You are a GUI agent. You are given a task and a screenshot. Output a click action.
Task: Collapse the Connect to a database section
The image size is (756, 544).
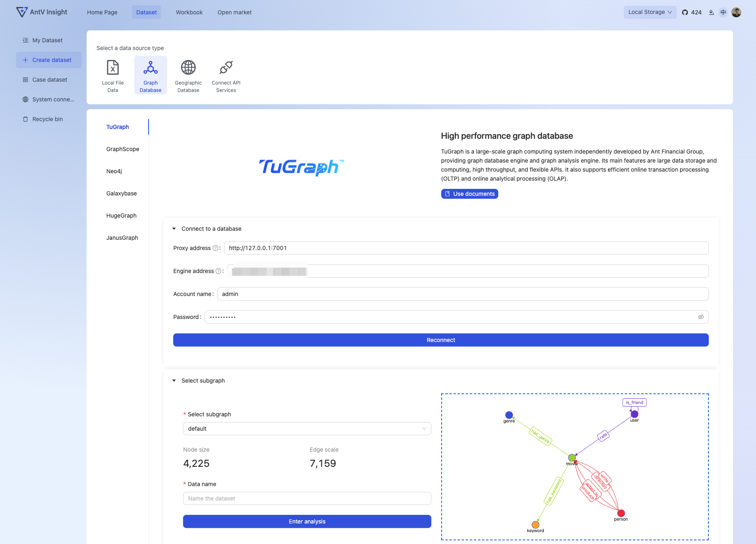point(174,229)
